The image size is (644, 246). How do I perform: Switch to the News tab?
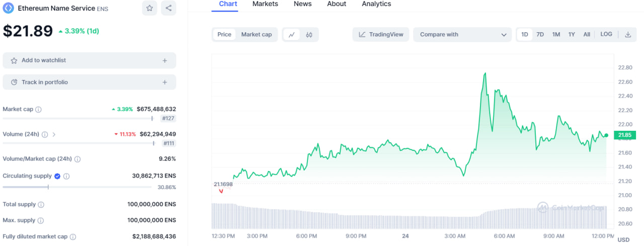pyautogui.click(x=302, y=4)
